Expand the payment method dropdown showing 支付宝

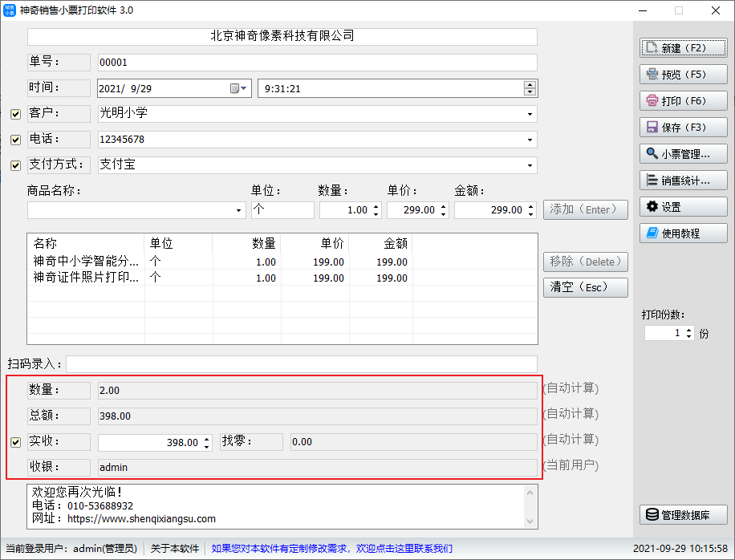530,165
